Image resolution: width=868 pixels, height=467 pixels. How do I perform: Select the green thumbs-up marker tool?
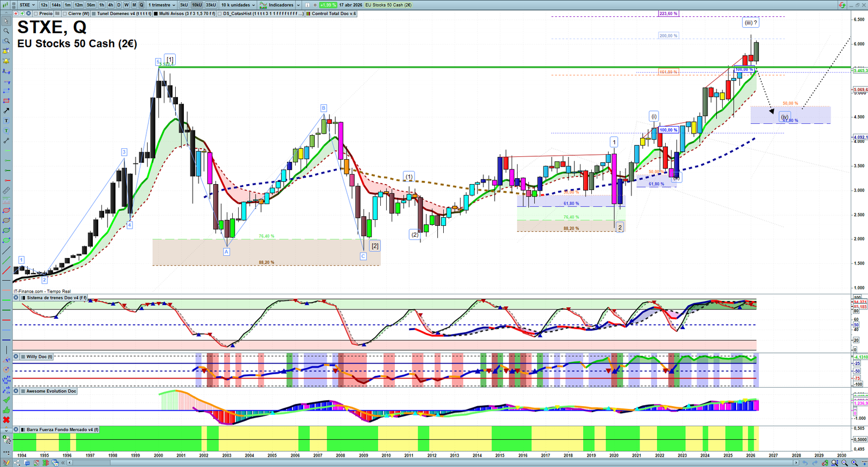click(7, 410)
